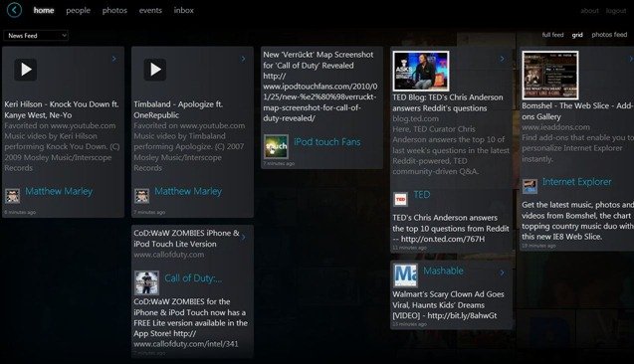The width and height of the screenshot is (634, 364).
Task: Switch to the people tab
Action: coord(78,11)
